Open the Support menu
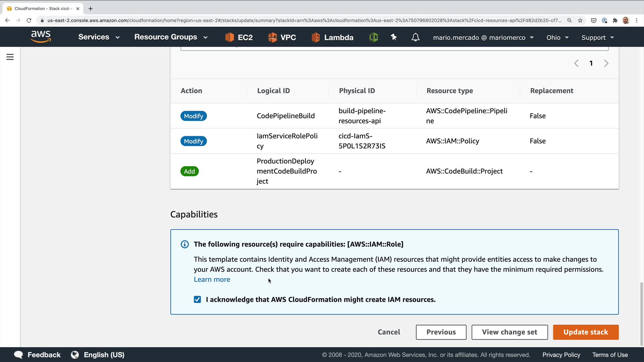This screenshot has height=362, width=644. tap(597, 38)
